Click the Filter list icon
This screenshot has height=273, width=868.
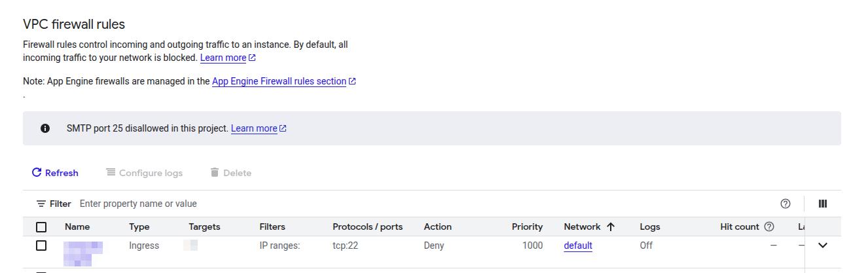pos(41,204)
